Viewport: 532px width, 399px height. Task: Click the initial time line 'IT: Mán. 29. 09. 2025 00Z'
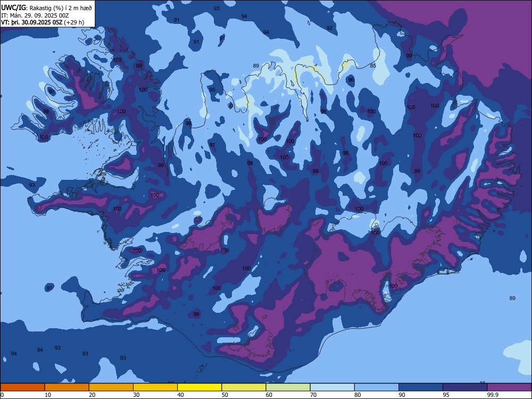35,15
